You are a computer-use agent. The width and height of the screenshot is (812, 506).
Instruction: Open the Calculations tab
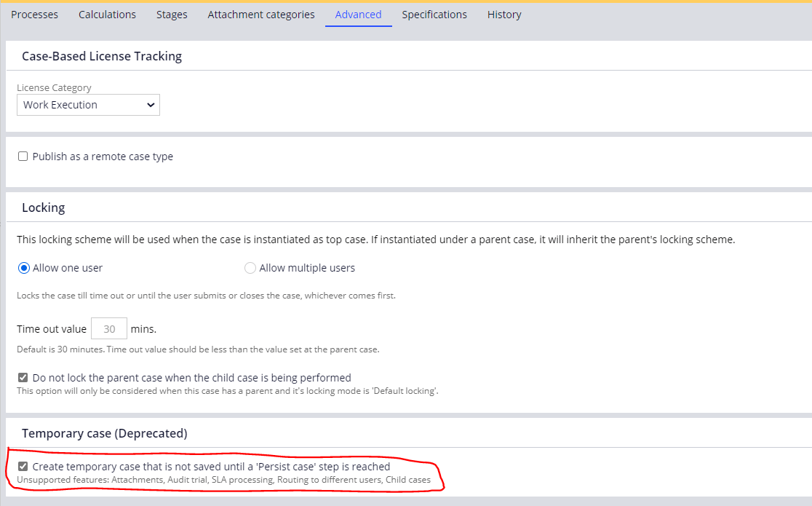[107, 14]
